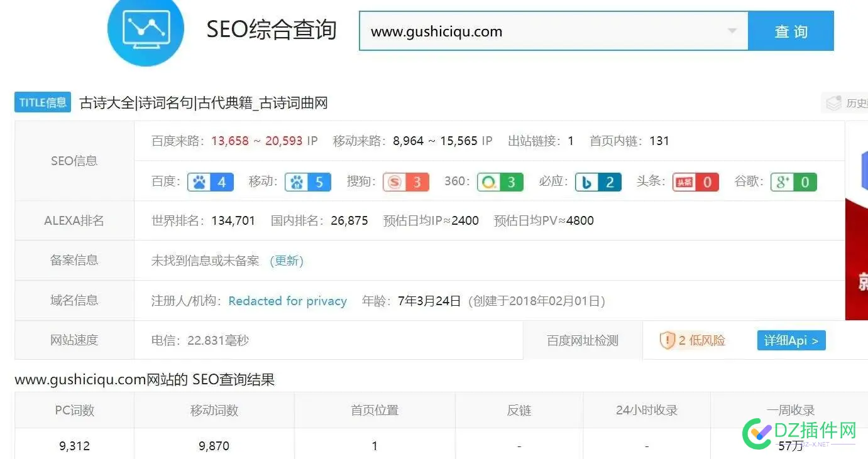Click the 百度网址检测 cell
The width and height of the screenshot is (868, 459).
583,340
